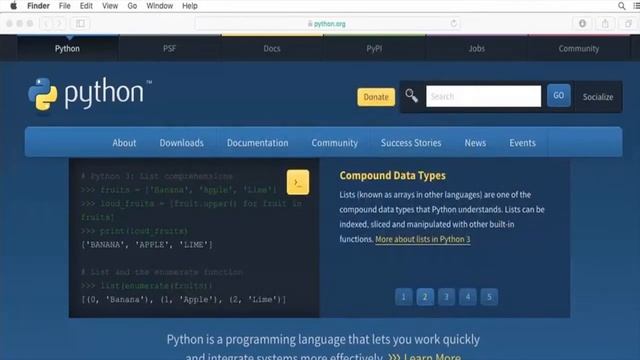Click the yellow Donate button
The image size is (640, 360).
pyautogui.click(x=376, y=97)
